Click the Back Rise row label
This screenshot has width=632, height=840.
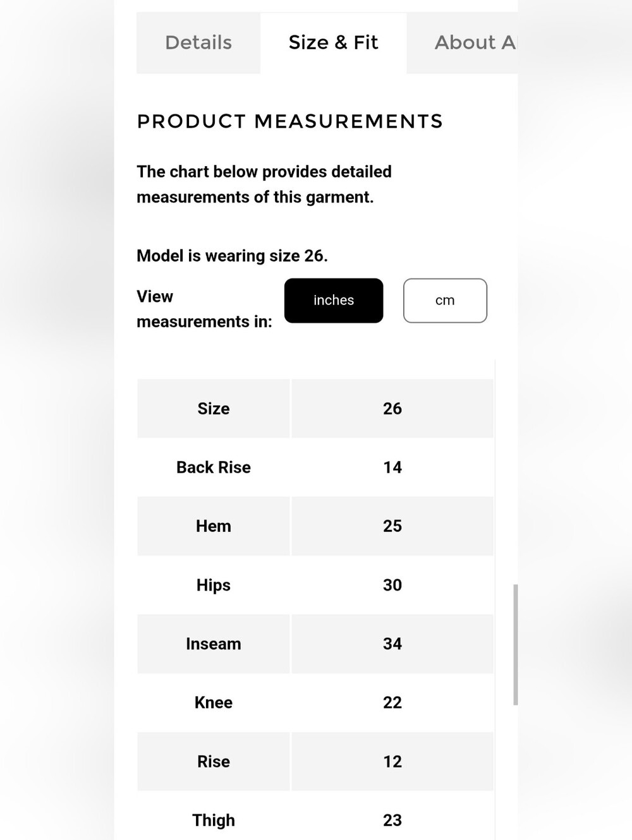pyautogui.click(x=214, y=467)
